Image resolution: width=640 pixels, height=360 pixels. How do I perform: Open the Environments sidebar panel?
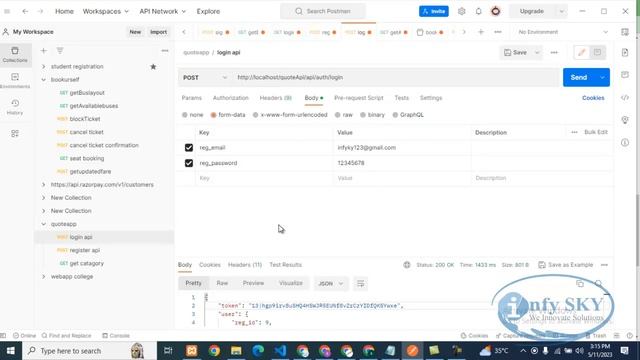coord(15,80)
